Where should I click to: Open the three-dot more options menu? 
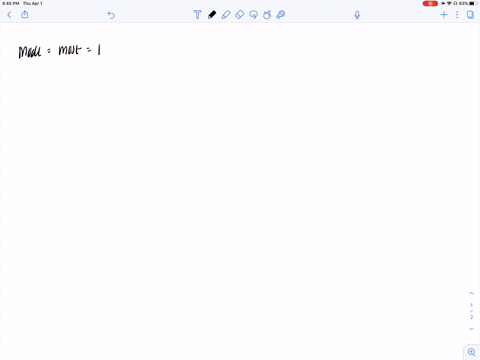click(x=457, y=15)
